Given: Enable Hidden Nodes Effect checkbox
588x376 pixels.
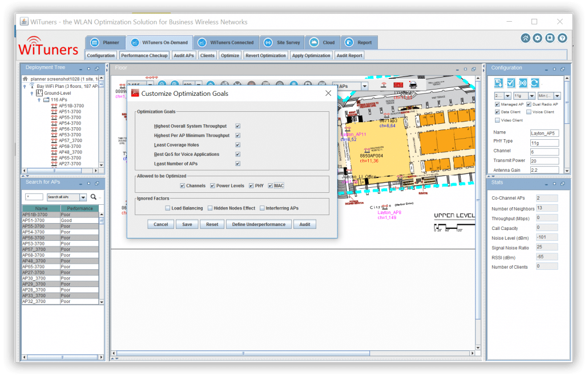Looking at the screenshot, I should point(210,208).
